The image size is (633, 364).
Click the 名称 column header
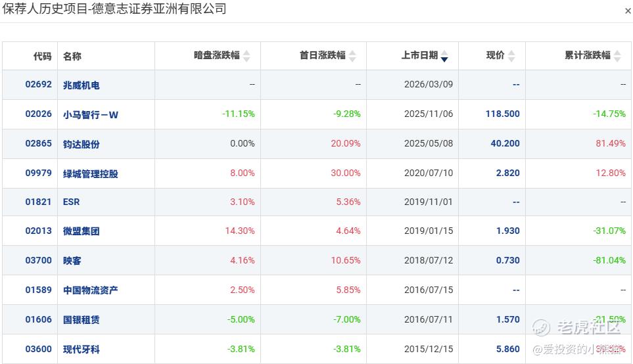pyautogui.click(x=72, y=56)
